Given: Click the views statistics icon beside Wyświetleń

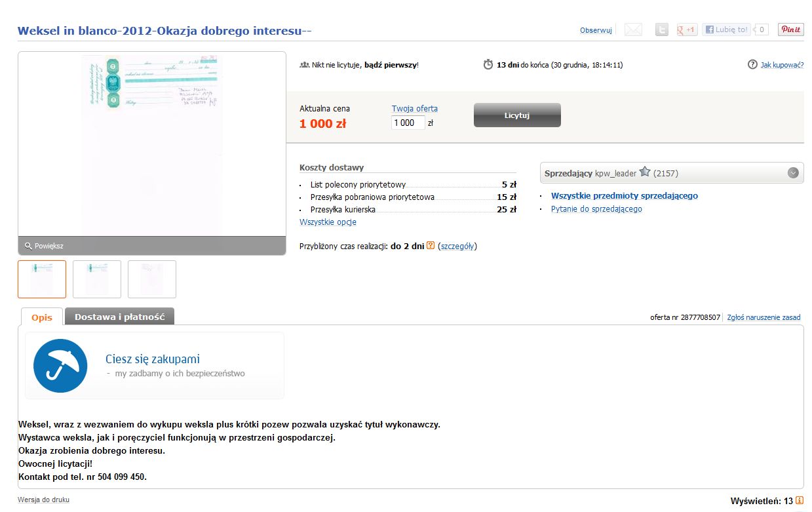Looking at the screenshot, I should pos(800,501).
